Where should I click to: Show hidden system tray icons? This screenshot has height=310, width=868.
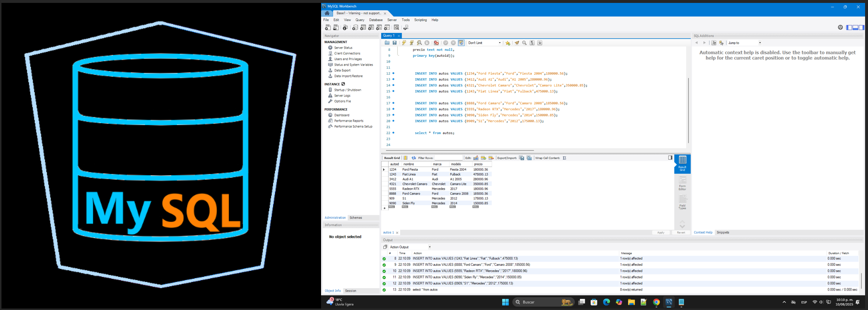point(784,302)
